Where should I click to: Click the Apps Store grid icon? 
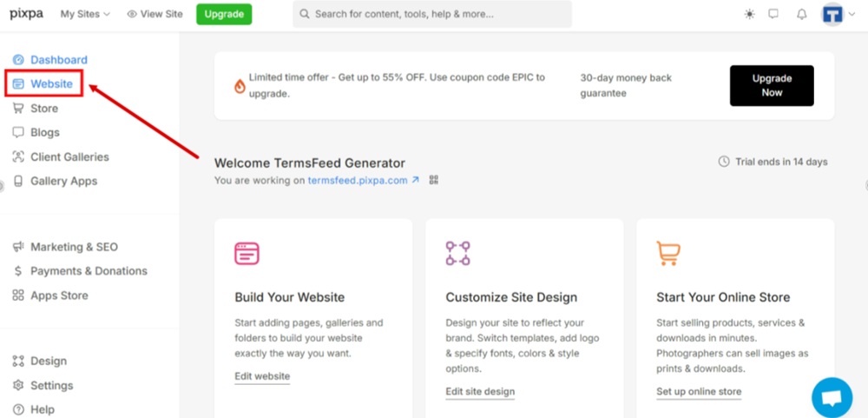pyautogui.click(x=18, y=295)
